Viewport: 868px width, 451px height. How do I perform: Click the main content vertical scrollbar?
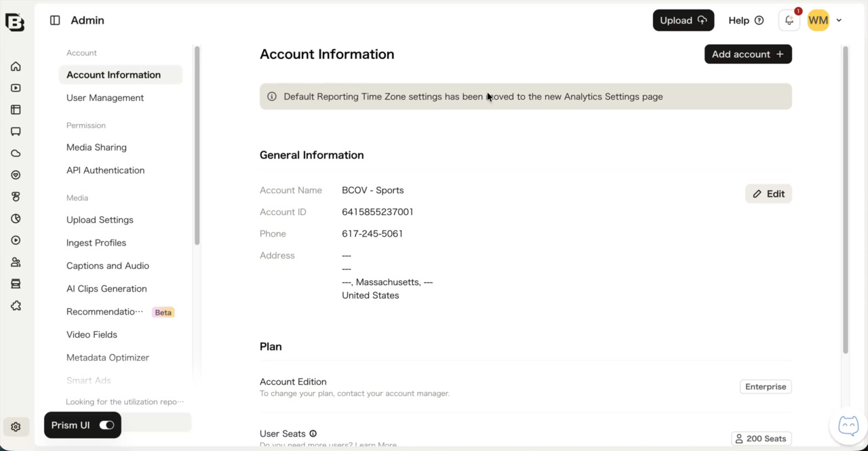[x=846, y=200]
